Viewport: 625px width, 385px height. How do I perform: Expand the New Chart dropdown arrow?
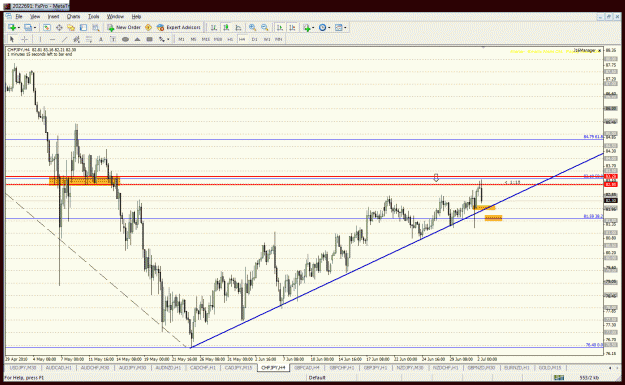(x=19, y=28)
